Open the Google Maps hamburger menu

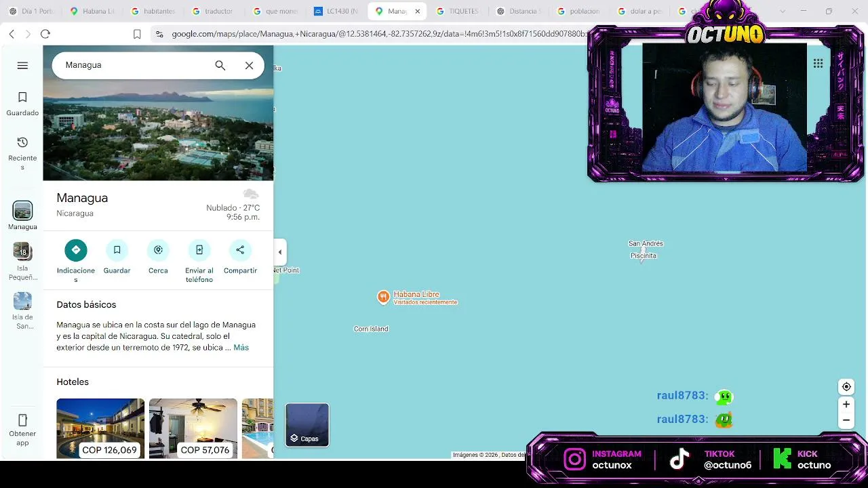(22, 65)
